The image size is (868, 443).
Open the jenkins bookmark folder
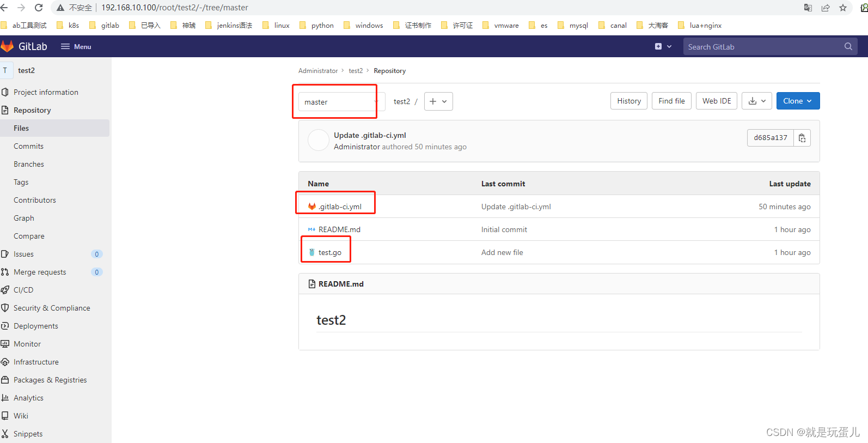[229, 25]
